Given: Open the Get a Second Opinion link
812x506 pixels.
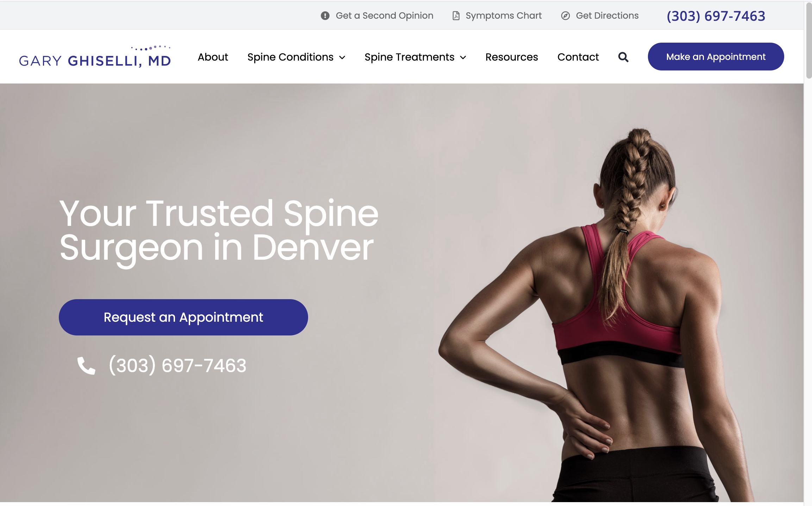Looking at the screenshot, I should 385,16.
